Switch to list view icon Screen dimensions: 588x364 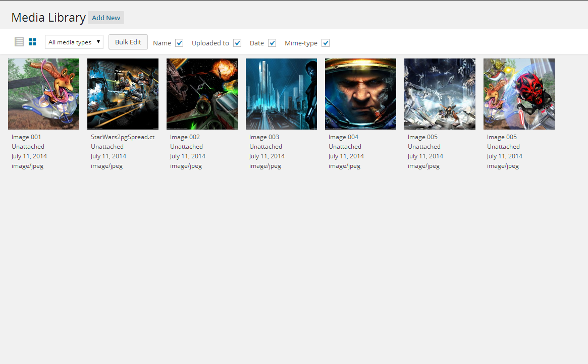(19, 42)
